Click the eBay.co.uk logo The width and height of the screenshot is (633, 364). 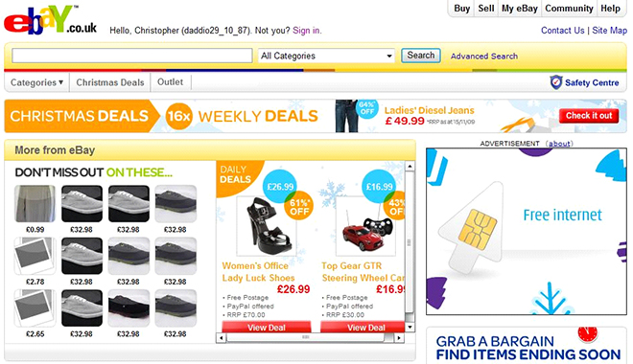(x=51, y=20)
